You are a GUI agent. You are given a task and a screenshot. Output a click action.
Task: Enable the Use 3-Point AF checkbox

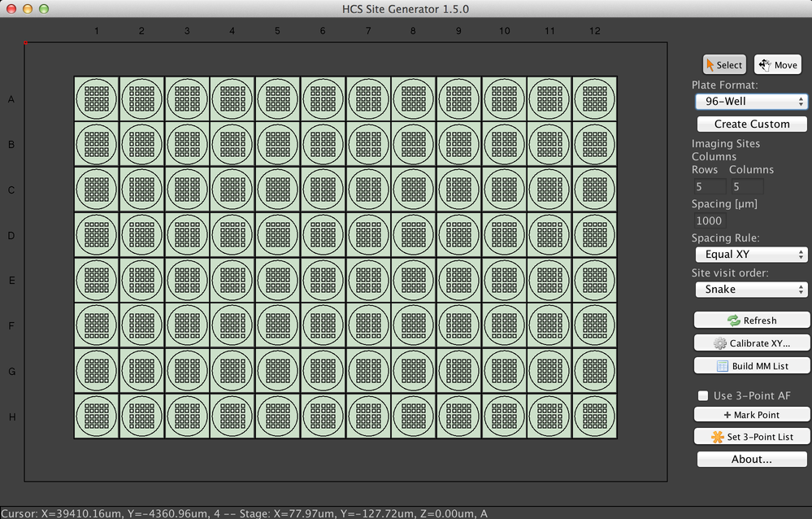(x=703, y=395)
